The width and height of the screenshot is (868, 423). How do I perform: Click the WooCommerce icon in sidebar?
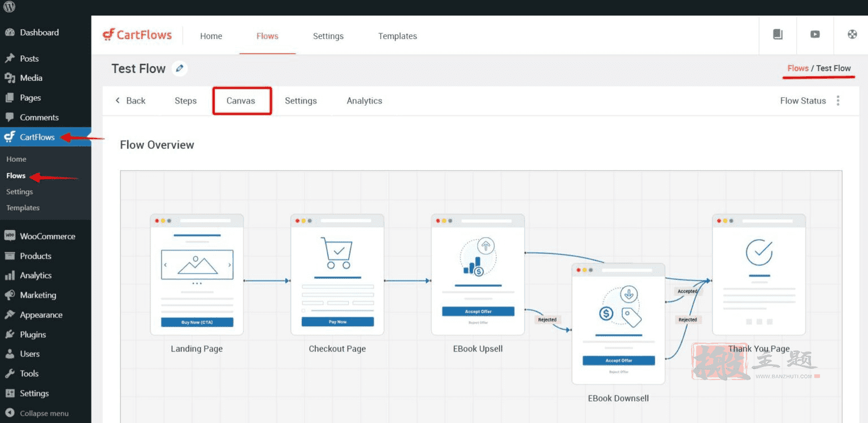click(x=10, y=236)
